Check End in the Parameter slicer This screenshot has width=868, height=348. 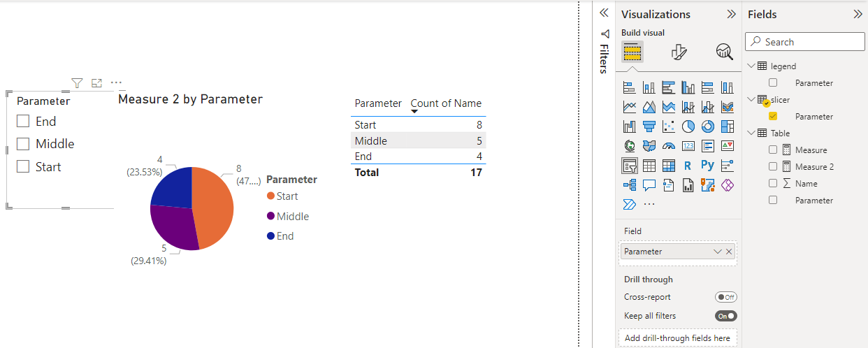tap(23, 121)
